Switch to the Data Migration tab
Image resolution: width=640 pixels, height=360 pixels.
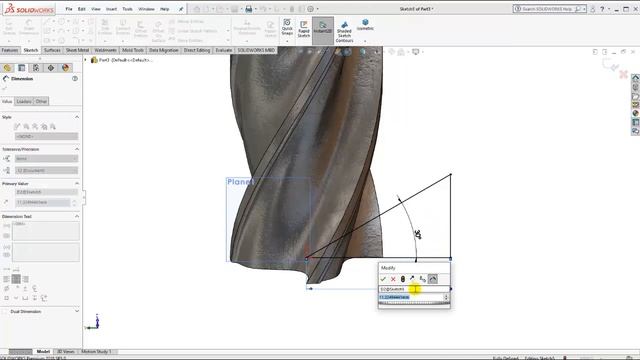tap(163, 50)
